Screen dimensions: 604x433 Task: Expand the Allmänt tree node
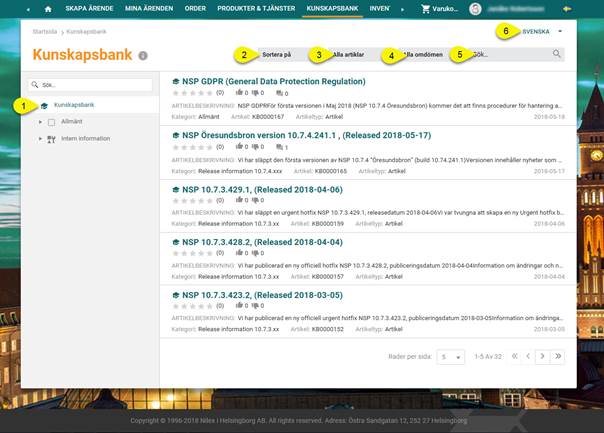40,122
